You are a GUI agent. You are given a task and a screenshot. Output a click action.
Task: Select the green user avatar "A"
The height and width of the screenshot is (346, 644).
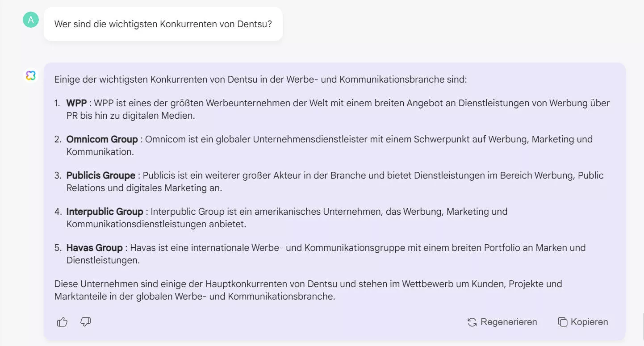[30, 20]
